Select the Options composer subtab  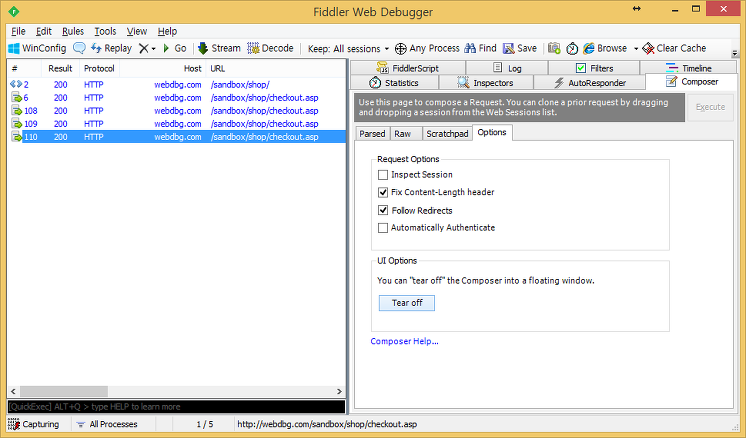point(492,133)
